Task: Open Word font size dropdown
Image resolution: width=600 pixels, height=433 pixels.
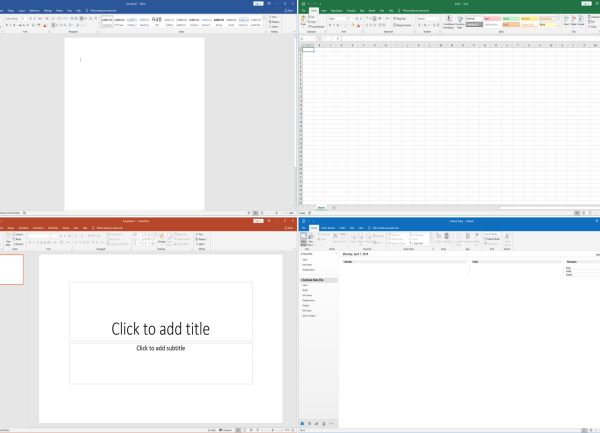Action: pyautogui.click(x=28, y=18)
